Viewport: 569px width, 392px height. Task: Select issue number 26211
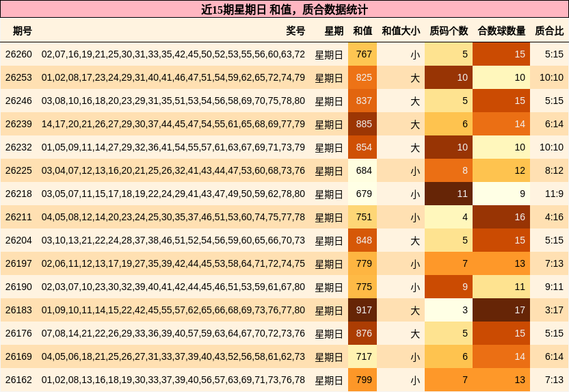(x=18, y=217)
